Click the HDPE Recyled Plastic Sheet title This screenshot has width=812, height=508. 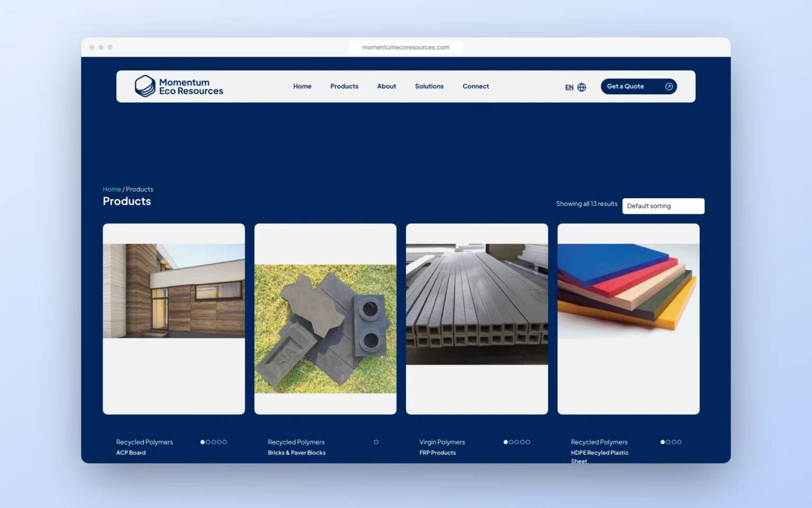pyautogui.click(x=599, y=457)
